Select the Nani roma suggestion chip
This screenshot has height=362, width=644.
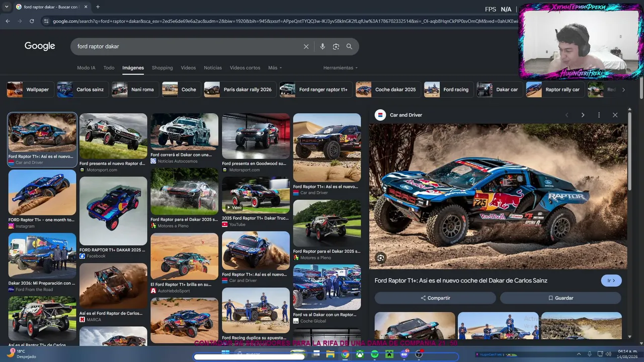click(x=135, y=89)
